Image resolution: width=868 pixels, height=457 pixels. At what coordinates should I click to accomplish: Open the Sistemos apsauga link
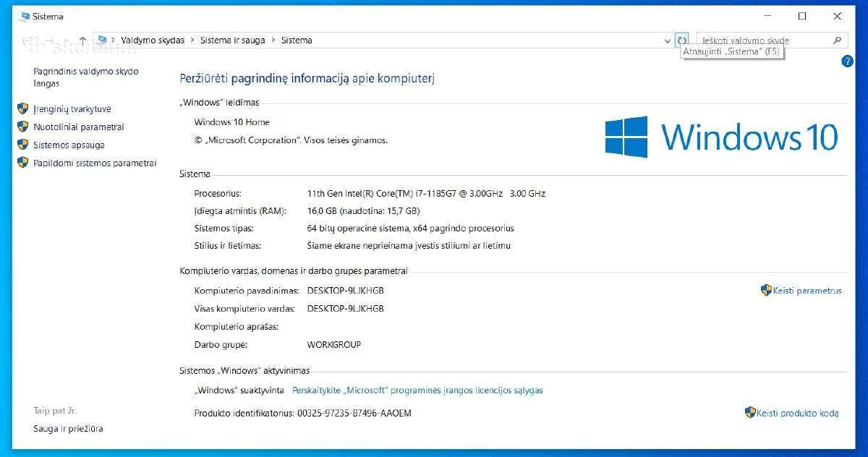(x=69, y=145)
